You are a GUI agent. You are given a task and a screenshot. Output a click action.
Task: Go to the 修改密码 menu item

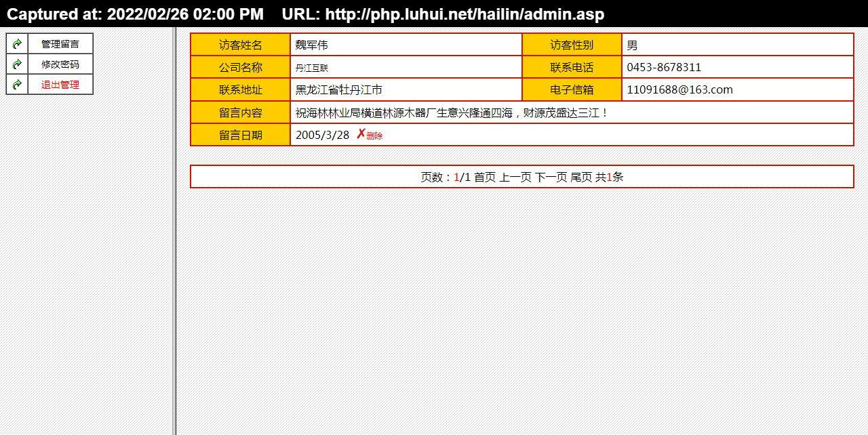click(x=60, y=64)
